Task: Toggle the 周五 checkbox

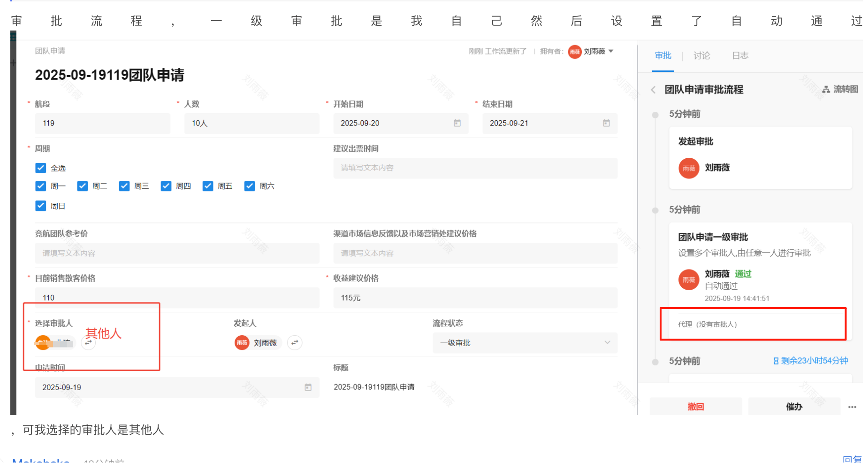Action: tap(208, 186)
